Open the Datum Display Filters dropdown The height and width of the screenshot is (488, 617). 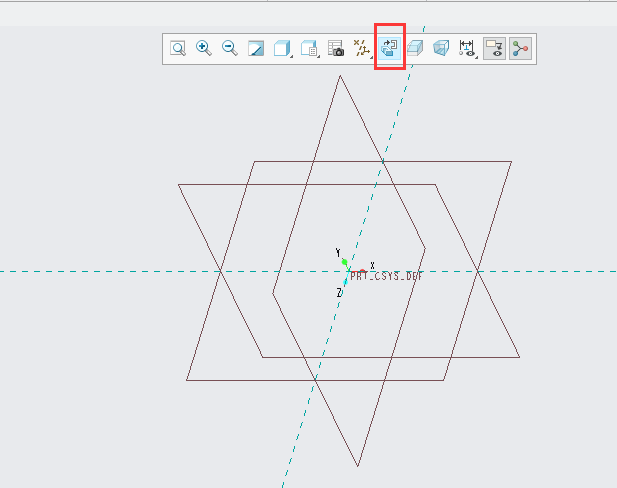[362, 48]
